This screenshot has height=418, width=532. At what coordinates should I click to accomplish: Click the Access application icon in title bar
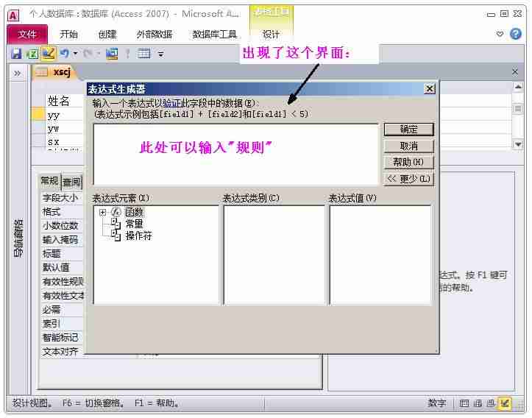(13, 15)
